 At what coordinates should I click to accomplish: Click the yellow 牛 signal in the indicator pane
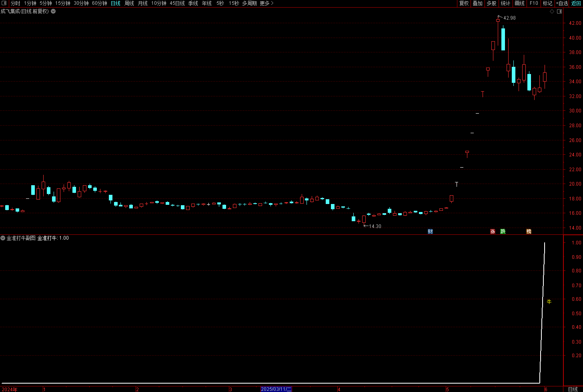pyautogui.click(x=549, y=301)
